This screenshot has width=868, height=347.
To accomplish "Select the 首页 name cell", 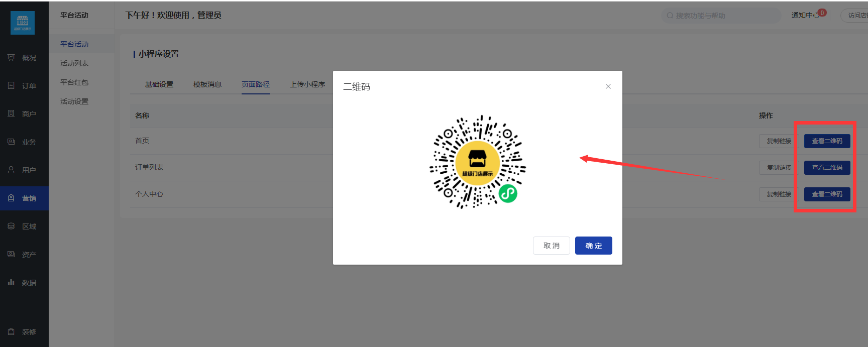I will (x=142, y=141).
